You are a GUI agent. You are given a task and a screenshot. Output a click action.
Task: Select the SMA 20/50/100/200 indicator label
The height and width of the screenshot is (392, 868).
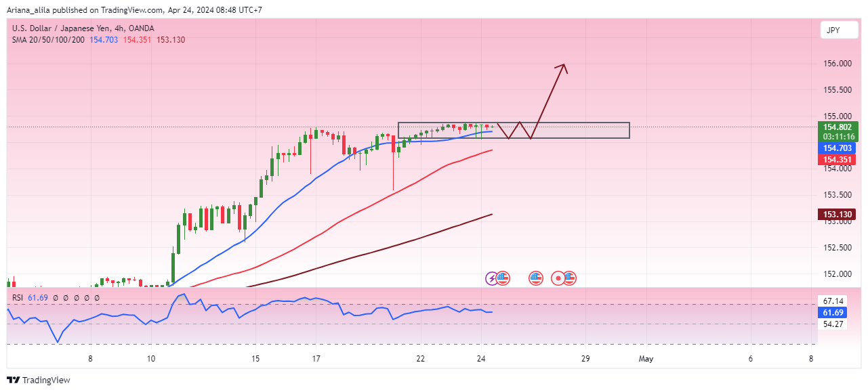tap(48, 40)
